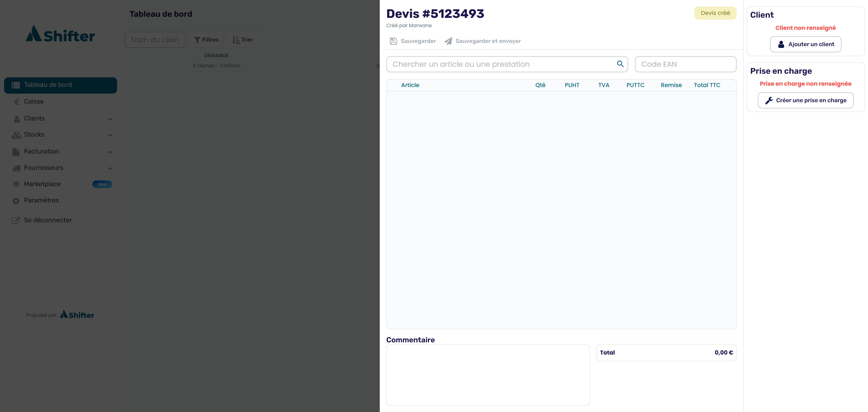Focus the Code EAN field
868x412 pixels.
tap(685, 64)
